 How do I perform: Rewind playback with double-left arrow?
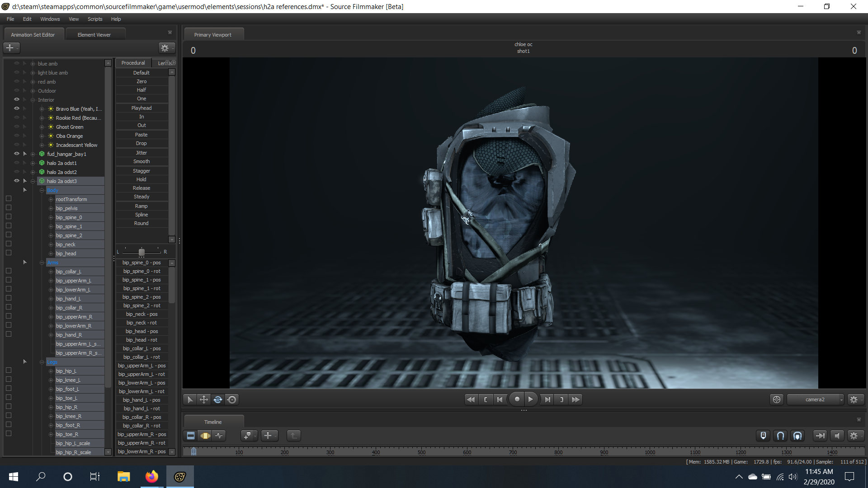click(471, 399)
